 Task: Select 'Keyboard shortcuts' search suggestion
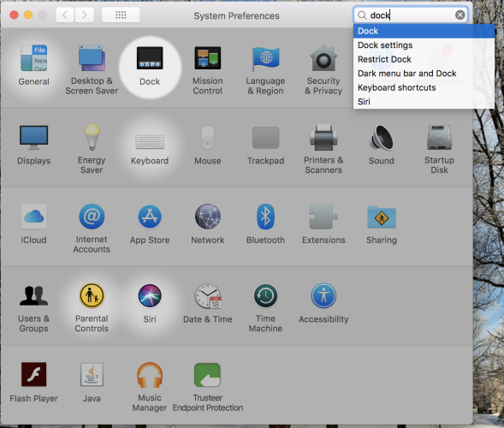click(x=424, y=88)
